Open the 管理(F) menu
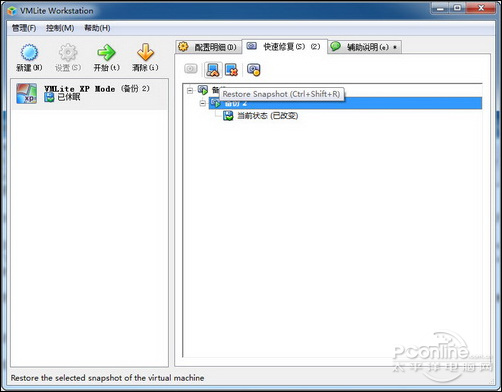The height and width of the screenshot is (392, 502). coord(24,28)
